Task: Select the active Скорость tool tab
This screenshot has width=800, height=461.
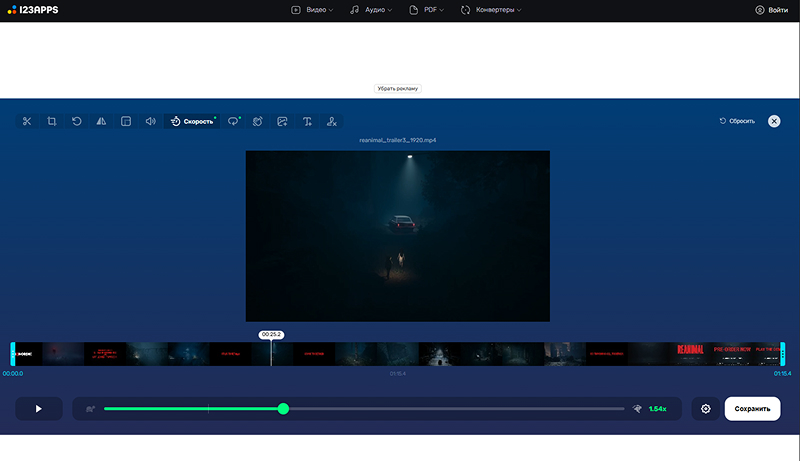Action: pos(191,121)
